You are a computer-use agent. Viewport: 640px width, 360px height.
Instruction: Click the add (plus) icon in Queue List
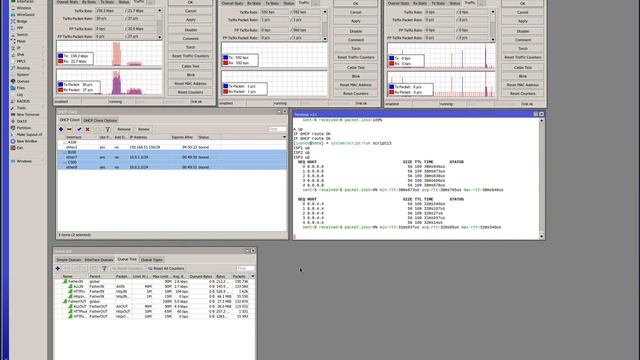click(x=58, y=269)
